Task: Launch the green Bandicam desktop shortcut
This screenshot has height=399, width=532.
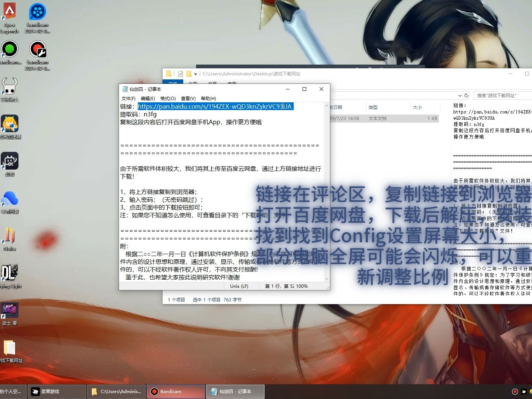Action: pyautogui.click(x=10, y=52)
